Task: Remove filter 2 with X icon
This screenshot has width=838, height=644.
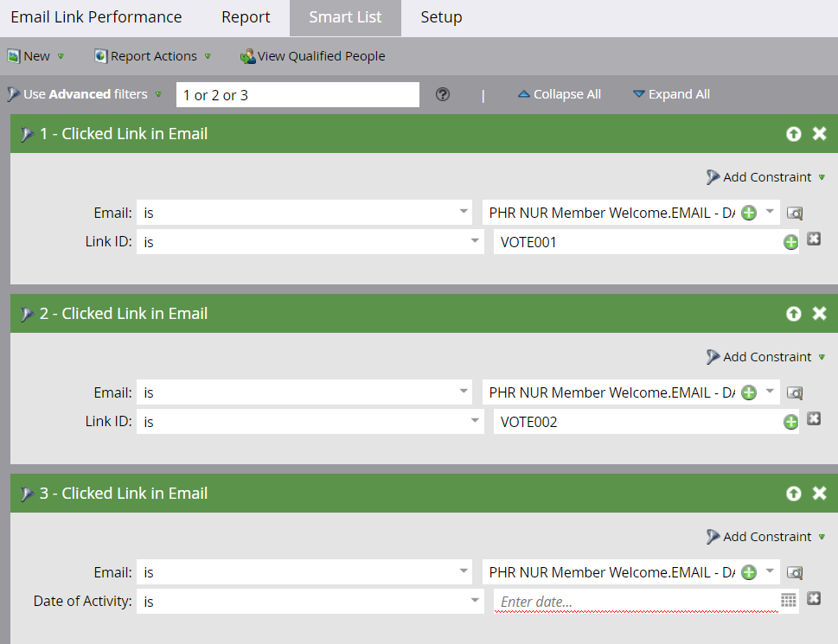Action: [x=819, y=314]
